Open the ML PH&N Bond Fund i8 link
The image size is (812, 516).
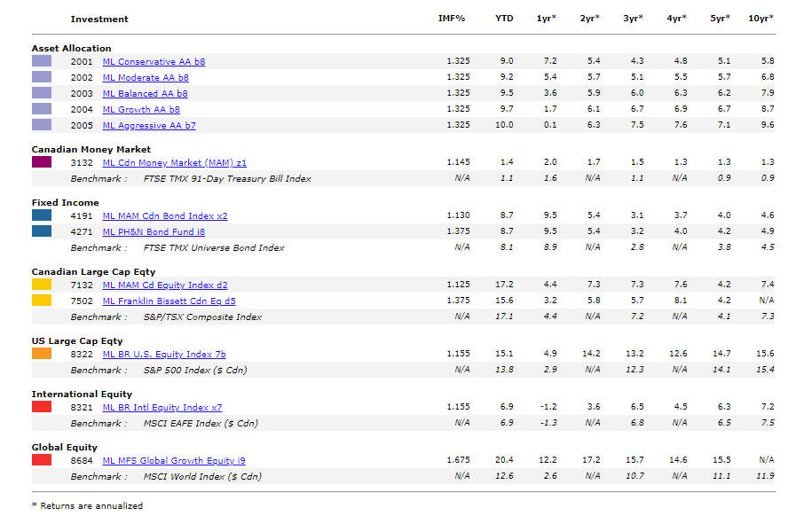click(x=154, y=232)
